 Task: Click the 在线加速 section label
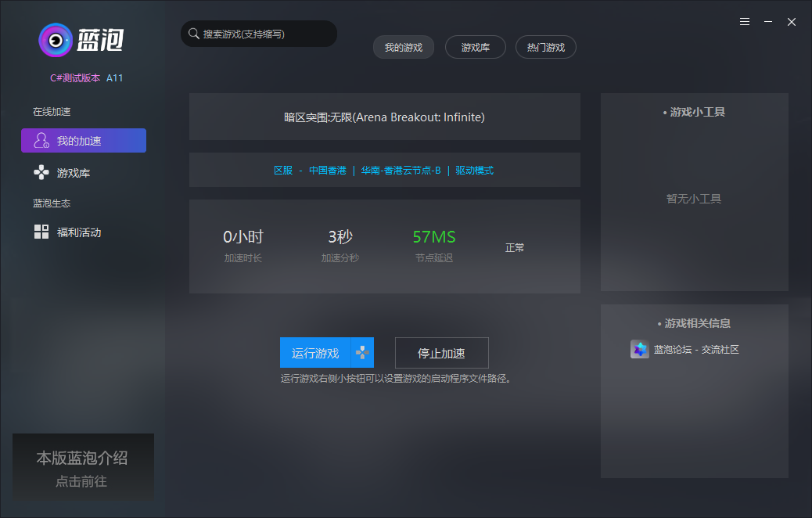click(x=52, y=111)
